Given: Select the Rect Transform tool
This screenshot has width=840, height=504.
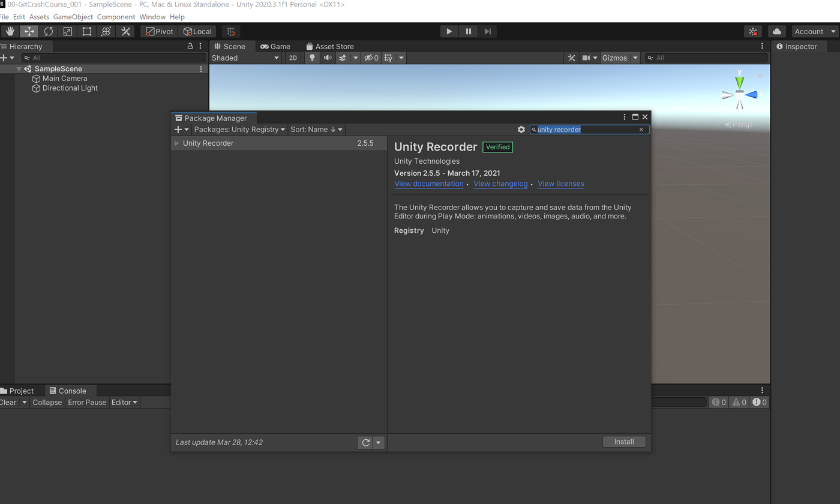Looking at the screenshot, I should (x=86, y=31).
